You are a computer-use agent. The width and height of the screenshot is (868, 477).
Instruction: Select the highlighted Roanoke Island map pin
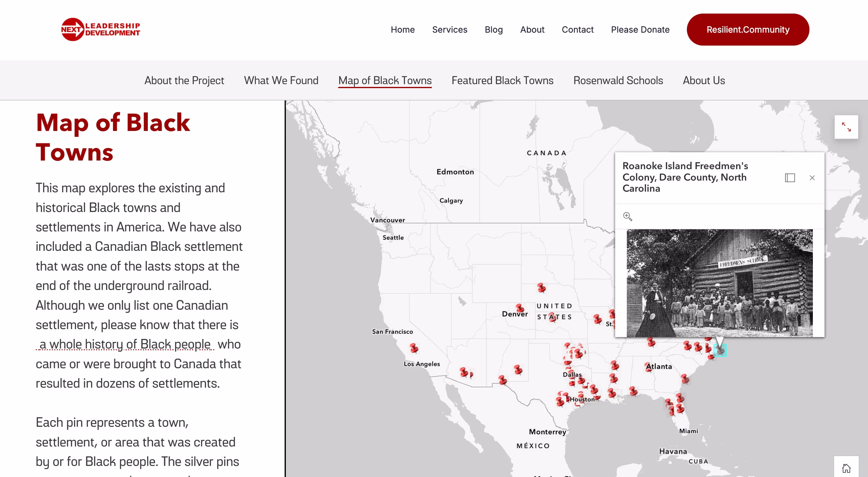tap(720, 350)
